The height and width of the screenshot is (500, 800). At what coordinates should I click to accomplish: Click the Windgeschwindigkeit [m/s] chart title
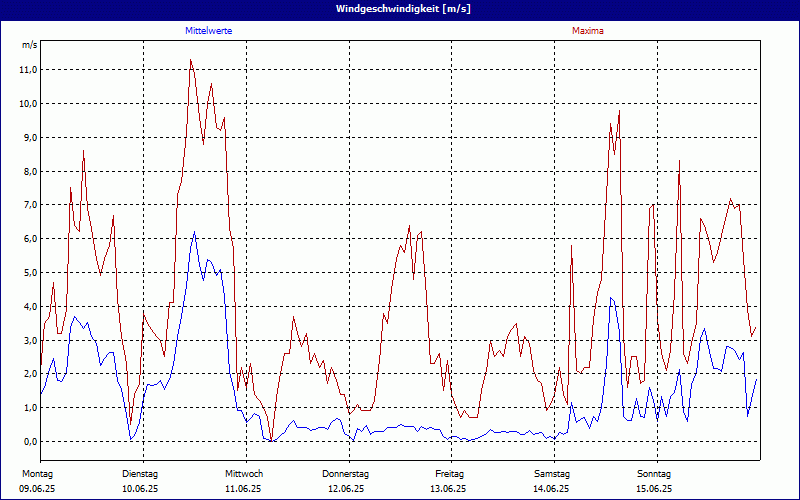click(400, 9)
